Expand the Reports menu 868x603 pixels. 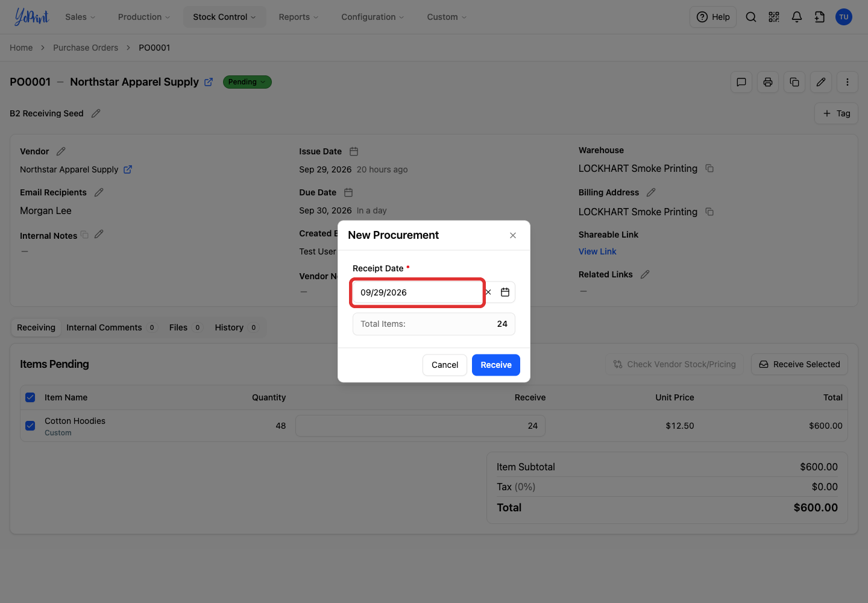(298, 17)
